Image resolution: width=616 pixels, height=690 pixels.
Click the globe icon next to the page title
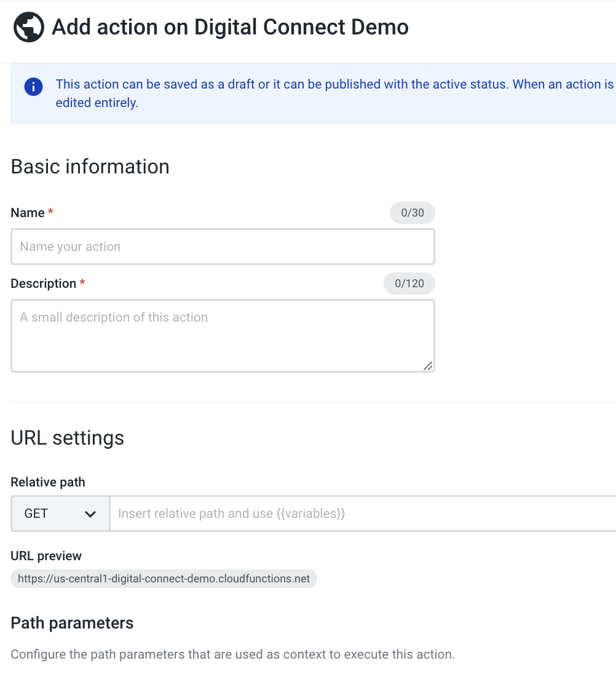(x=28, y=28)
